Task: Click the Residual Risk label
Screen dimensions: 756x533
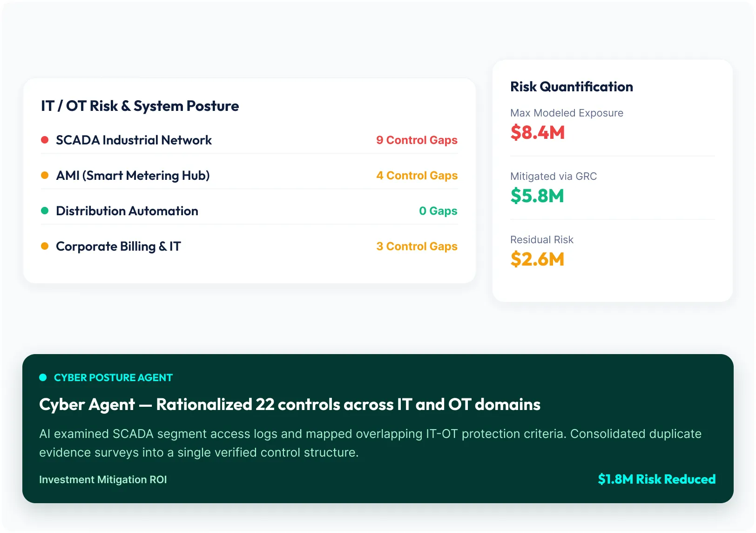Action: [x=542, y=239]
